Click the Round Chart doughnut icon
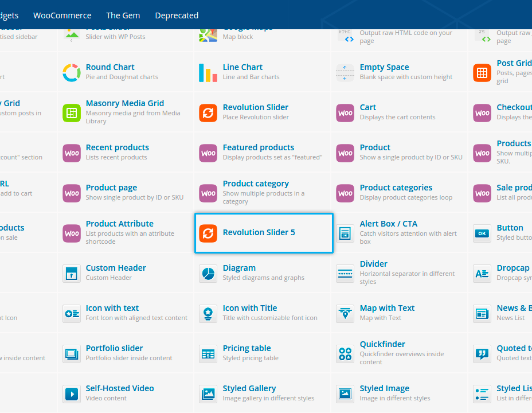 (x=72, y=73)
